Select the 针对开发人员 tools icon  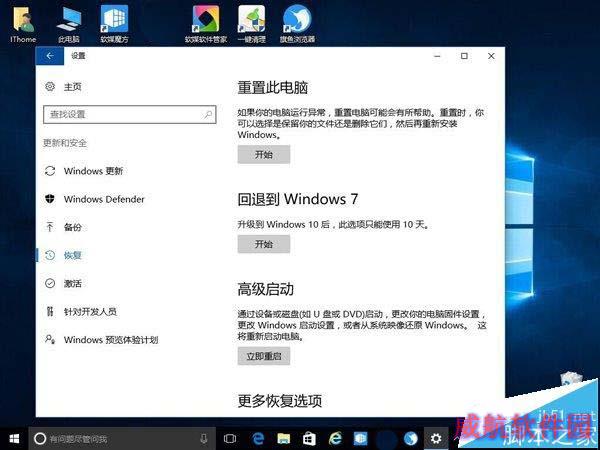coord(50,311)
